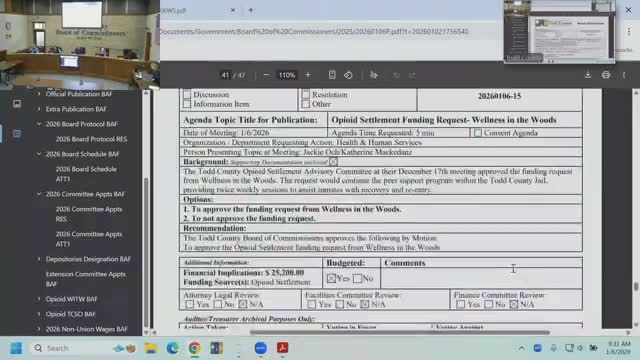Image resolution: width=640 pixels, height=360 pixels.
Task: Open the volume control in the system tray
Action: 580,348
